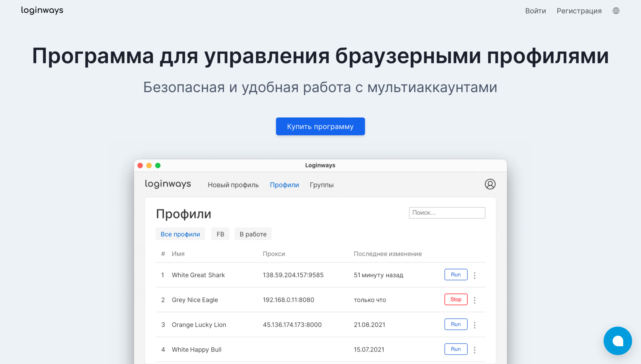Click the Купить программу button
The image size is (641, 364).
coord(320,126)
